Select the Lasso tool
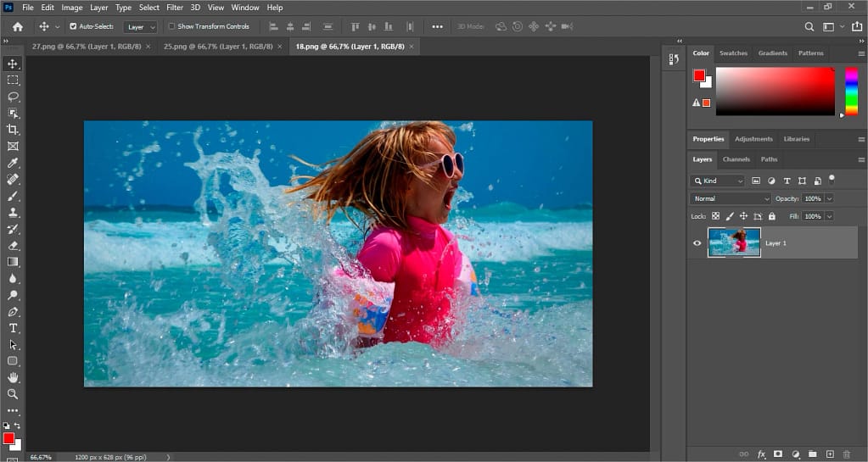868x462 pixels. tap(13, 97)
